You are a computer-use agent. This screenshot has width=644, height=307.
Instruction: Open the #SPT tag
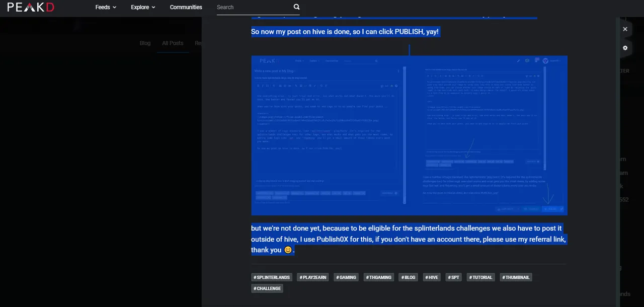click(x=453, y=277)
